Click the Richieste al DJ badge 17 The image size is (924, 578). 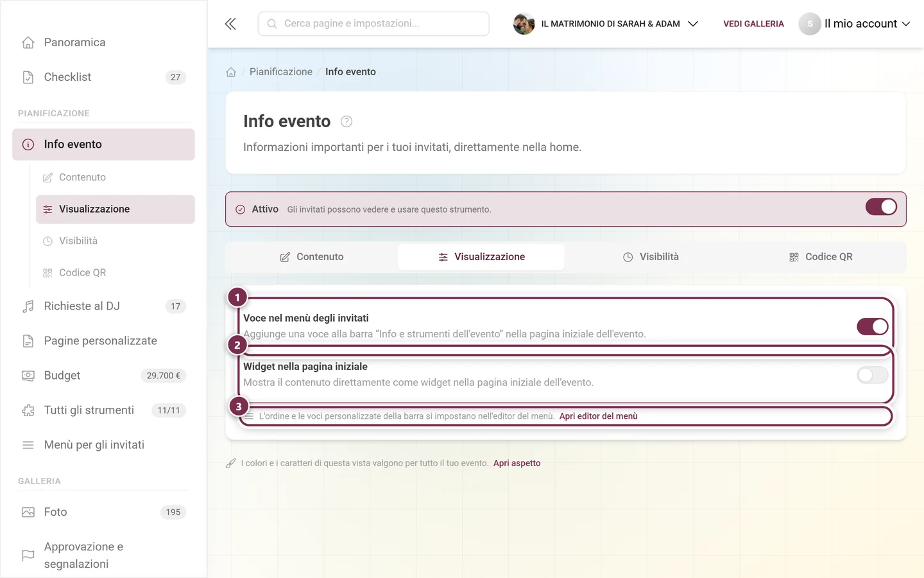click(x=176, y=306)
